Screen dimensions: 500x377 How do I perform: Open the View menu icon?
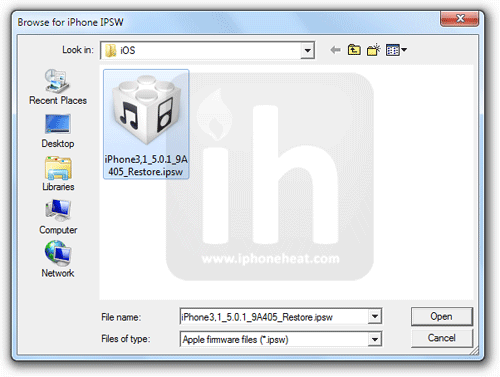pyautogui.click(x=396, y=50)
